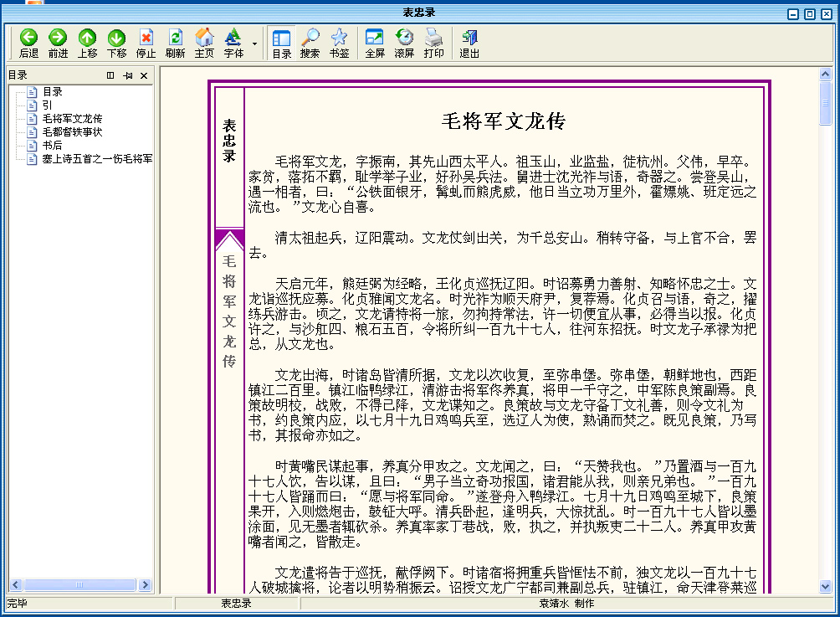Click the page icon beside the top 目录 entry

point(32,91)
